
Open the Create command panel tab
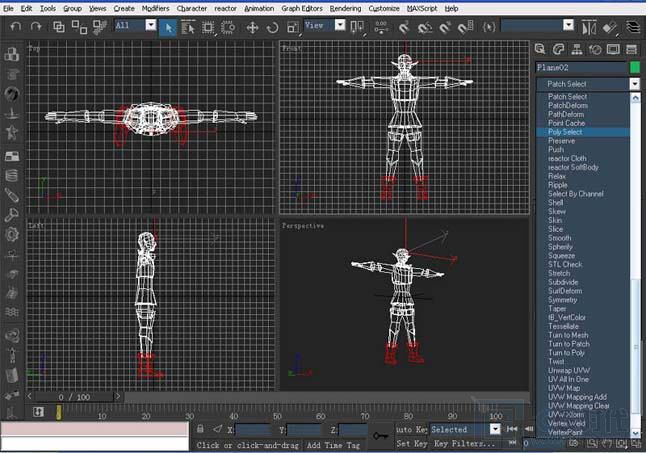pos(540,49)
